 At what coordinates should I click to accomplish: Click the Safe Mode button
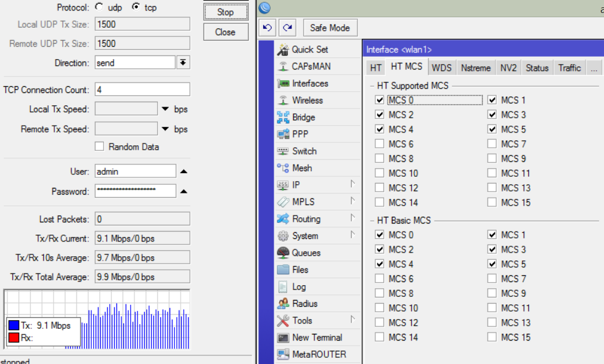[330, 28]
